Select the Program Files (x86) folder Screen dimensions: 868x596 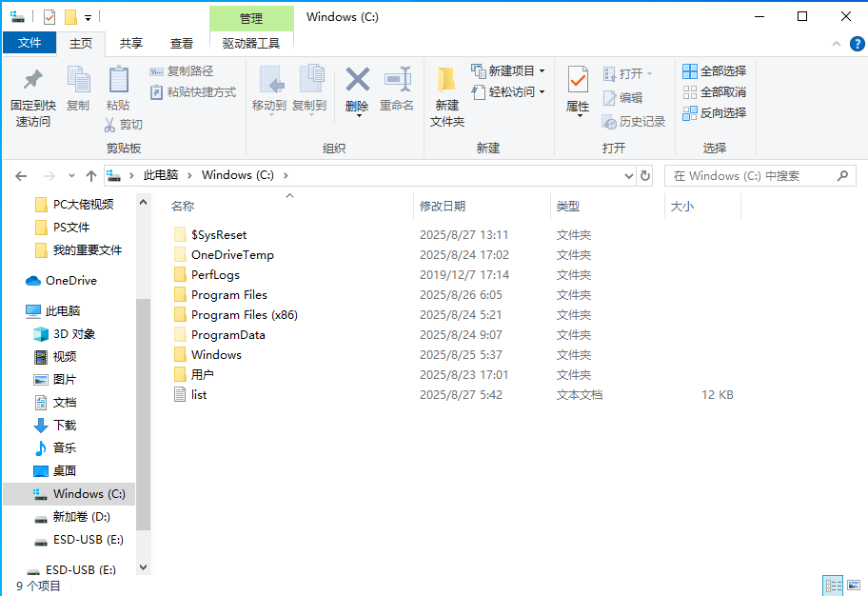click(x=244, y=314)
